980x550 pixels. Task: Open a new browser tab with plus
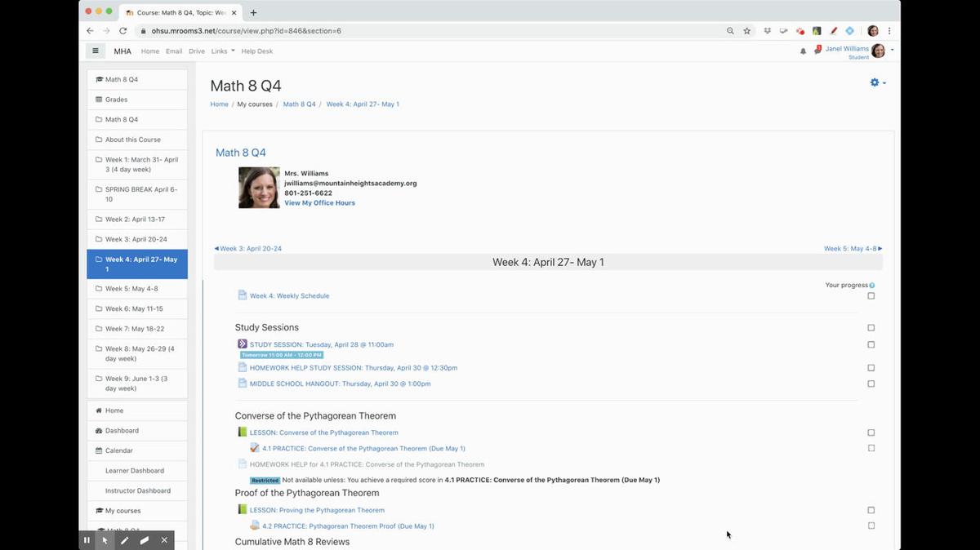tap(253, 12)
